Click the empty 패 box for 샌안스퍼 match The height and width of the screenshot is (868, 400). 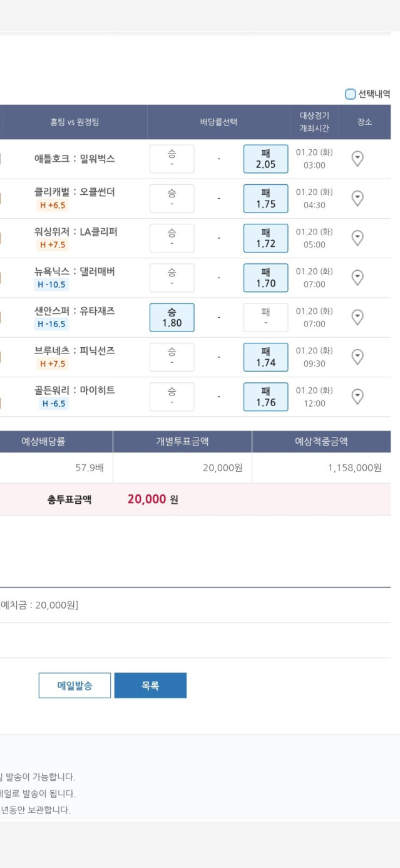pyautogui.click(x=265, y=317)
